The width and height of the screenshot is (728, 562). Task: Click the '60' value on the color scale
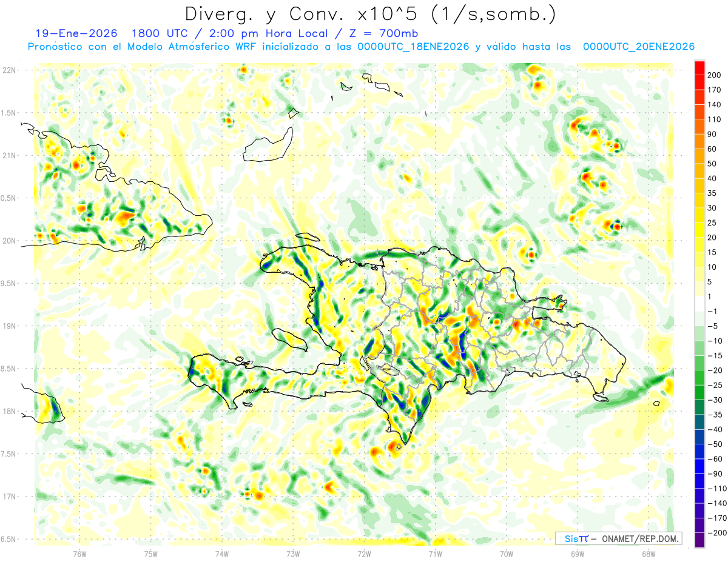[713, 149]
